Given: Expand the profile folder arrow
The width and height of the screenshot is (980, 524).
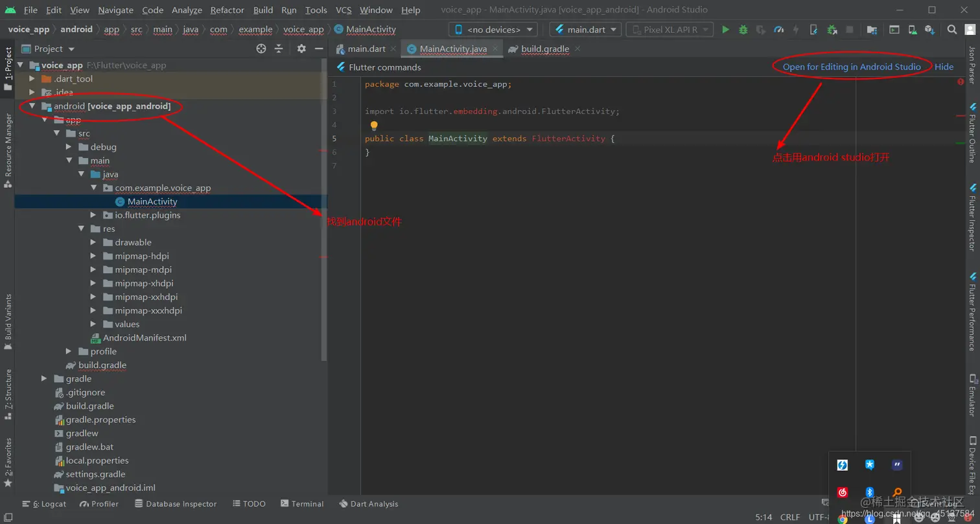Looking at the screenshot, I should pyautogui.click(x=69, y=351).
